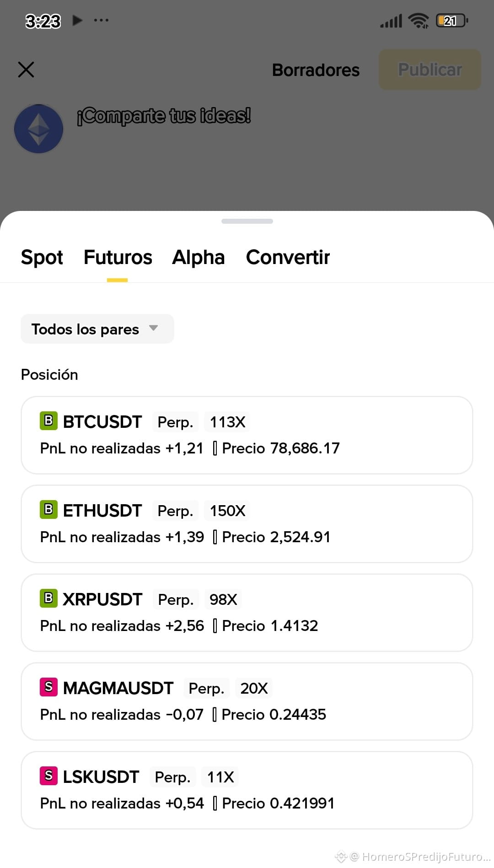Expand pairs filter using the arrow
This screenshot has height=868, width=494.
point(154,328)
